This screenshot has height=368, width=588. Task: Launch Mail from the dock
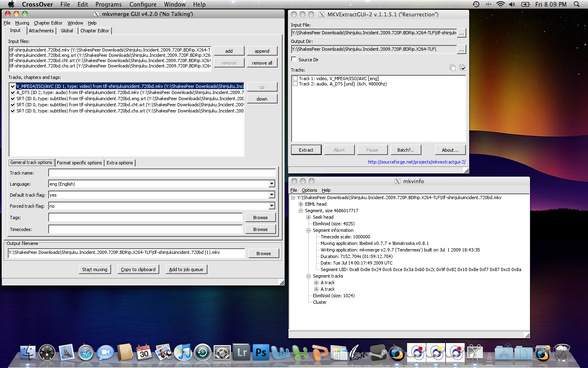(67, 352)
